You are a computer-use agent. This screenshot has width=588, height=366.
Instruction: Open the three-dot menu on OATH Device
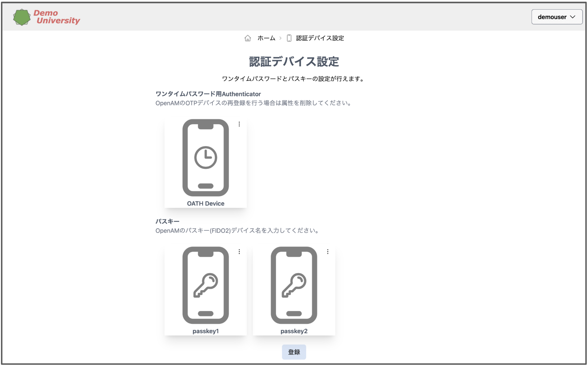239,124
